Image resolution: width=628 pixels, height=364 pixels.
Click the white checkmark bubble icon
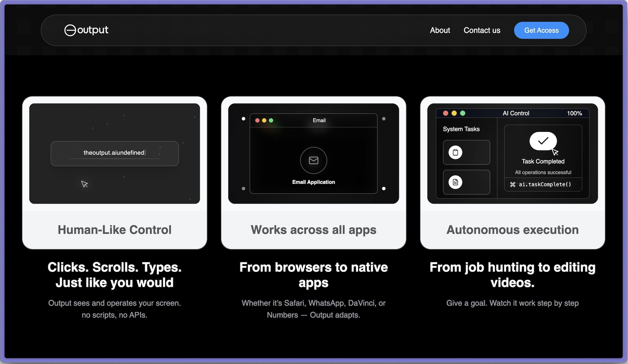tap(543, 141)
